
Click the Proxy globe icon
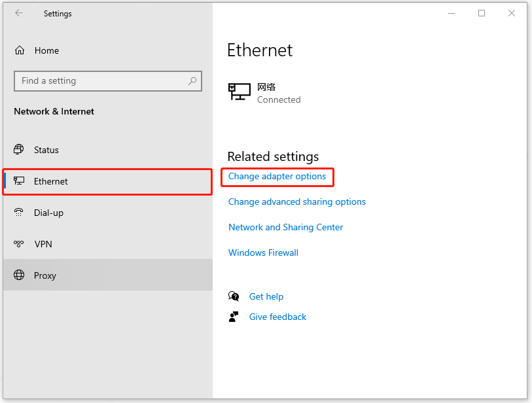click(19, 275)
